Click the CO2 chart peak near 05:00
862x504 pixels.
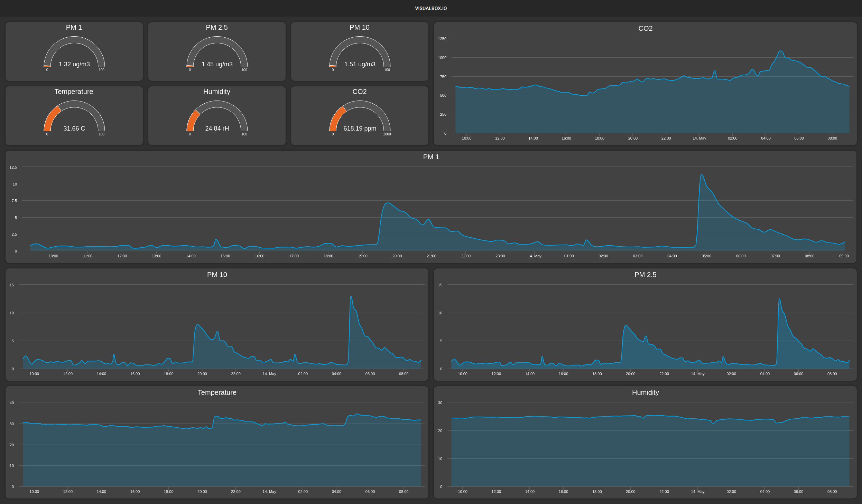[780, 51]
